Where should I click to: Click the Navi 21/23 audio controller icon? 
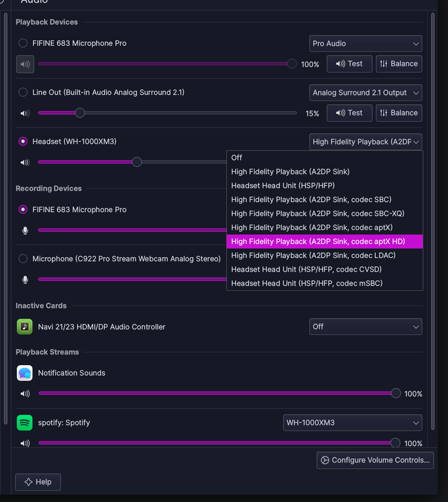click(24, 326)
